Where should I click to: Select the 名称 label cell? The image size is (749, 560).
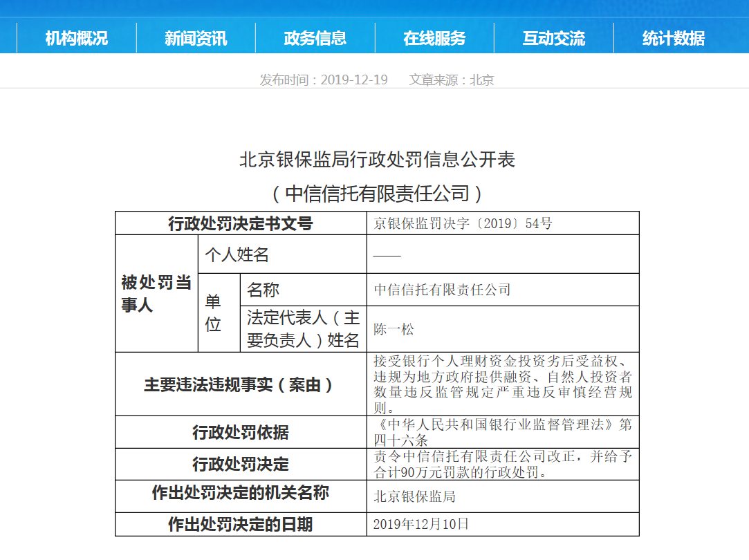click(x=304, y=290)
